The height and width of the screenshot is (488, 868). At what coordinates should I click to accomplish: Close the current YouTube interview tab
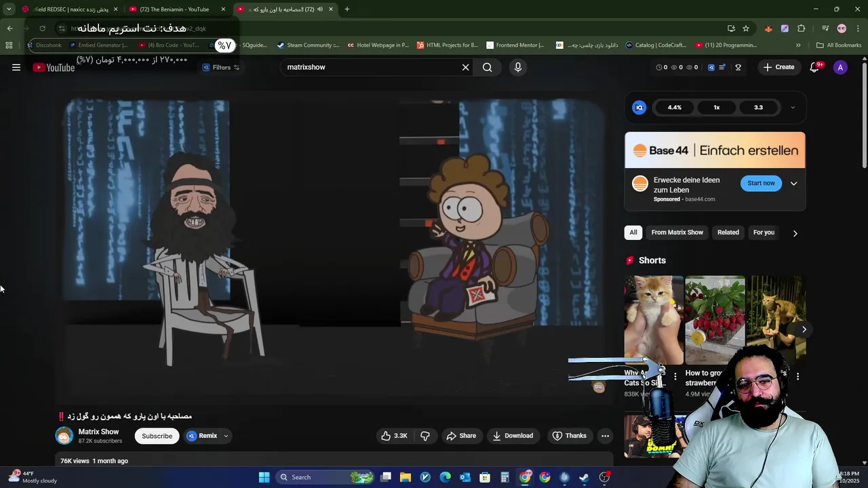click(331, 9)
